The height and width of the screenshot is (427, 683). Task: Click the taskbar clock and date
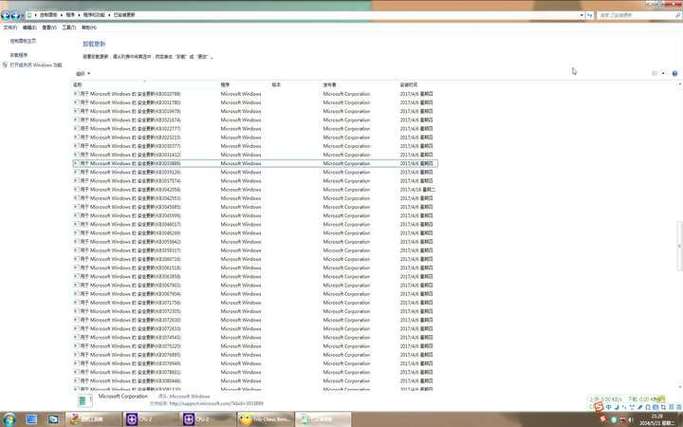659,420
